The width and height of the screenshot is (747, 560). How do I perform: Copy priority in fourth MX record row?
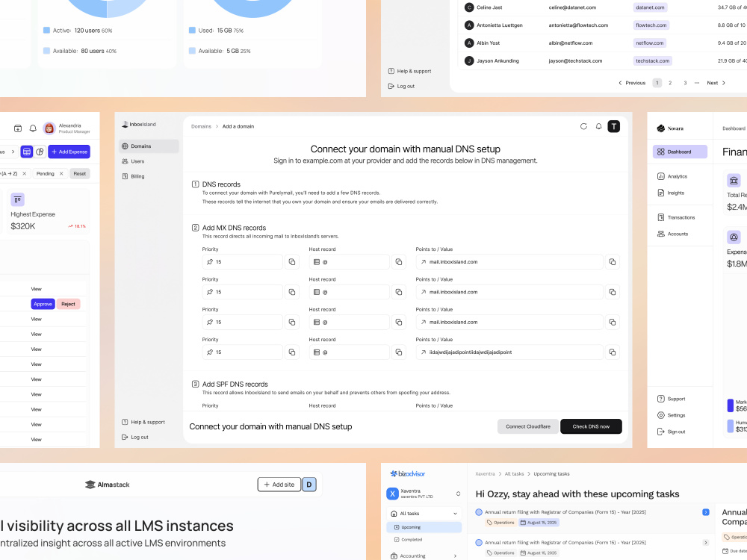292,352
